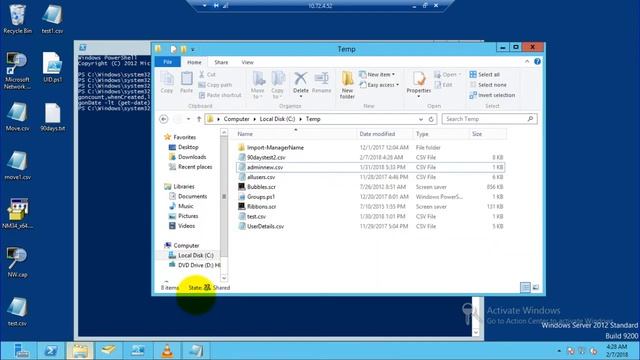Click the red Delete X icon
The width and height of the screenshot is (640, 360).
(301, 78)
